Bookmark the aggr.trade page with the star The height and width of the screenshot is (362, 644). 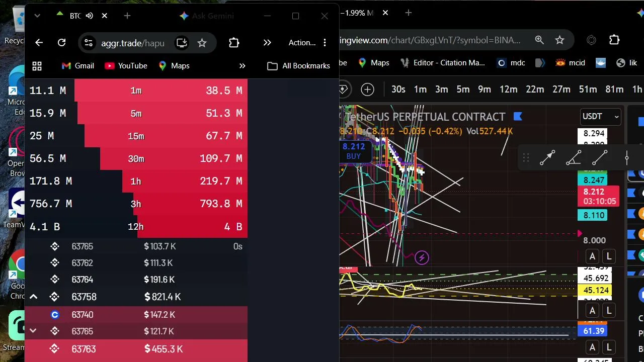202,43
